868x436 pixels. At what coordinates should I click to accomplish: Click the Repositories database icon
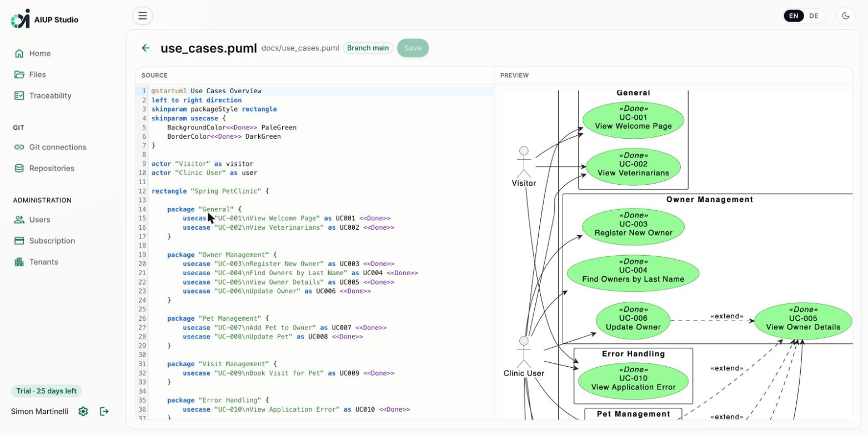point(19,168)
